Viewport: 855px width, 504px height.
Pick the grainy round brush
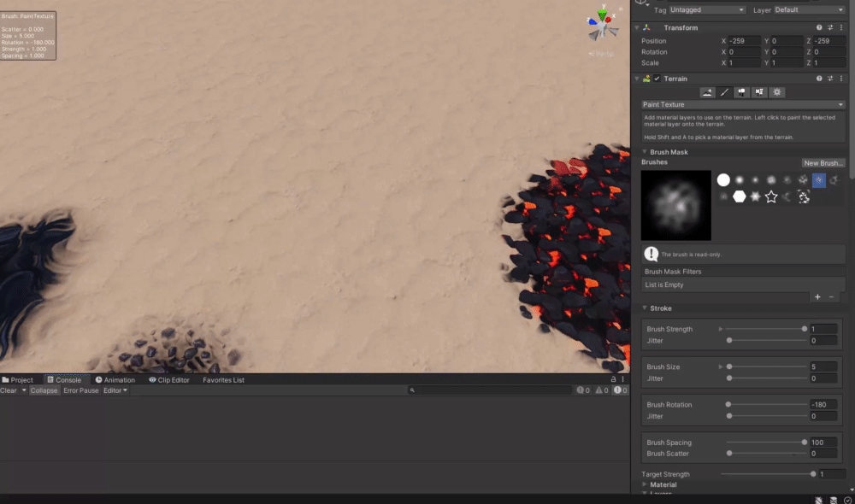pyautogui.click(x=771, y=179)
